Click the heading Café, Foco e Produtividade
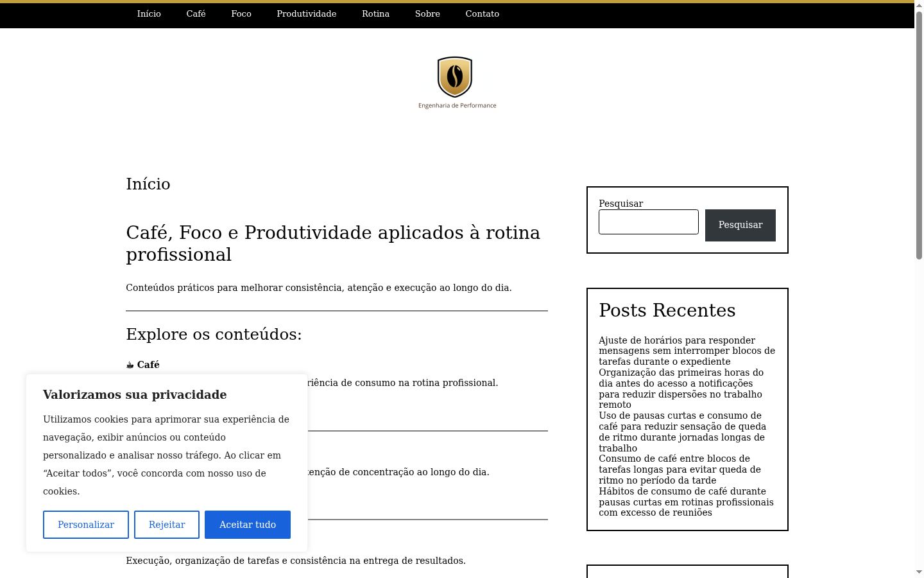Screen dimensions: 924x578 click(x=333, y=243)
